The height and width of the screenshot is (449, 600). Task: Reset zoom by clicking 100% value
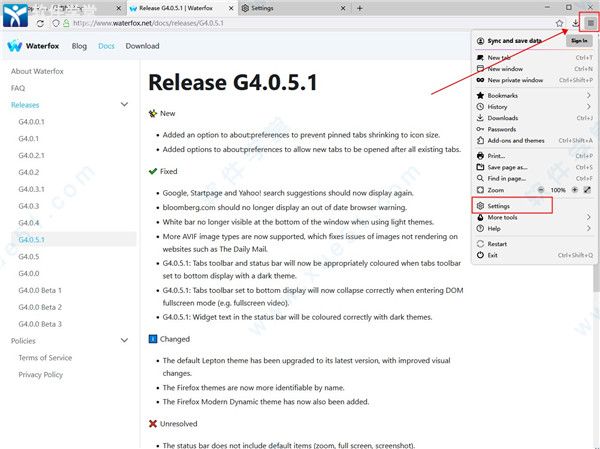(558, 190)
